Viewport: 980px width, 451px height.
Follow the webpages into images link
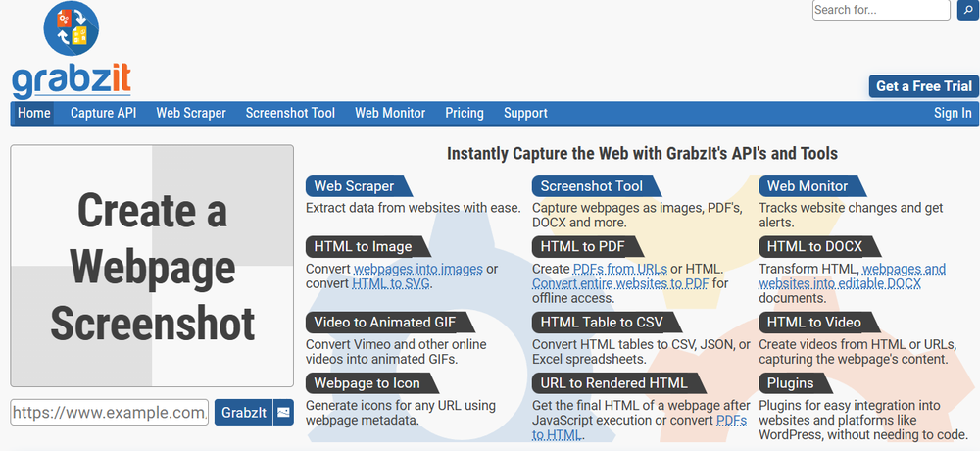point(418,269)
